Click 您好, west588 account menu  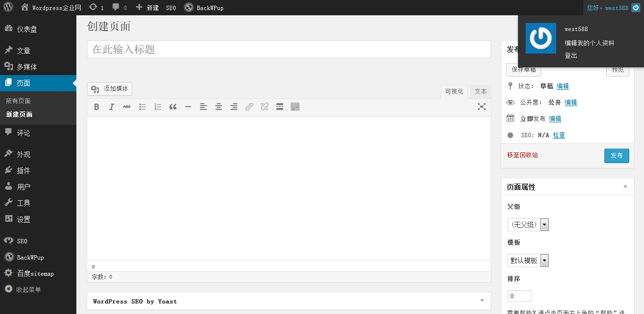(x=613, y=8)
